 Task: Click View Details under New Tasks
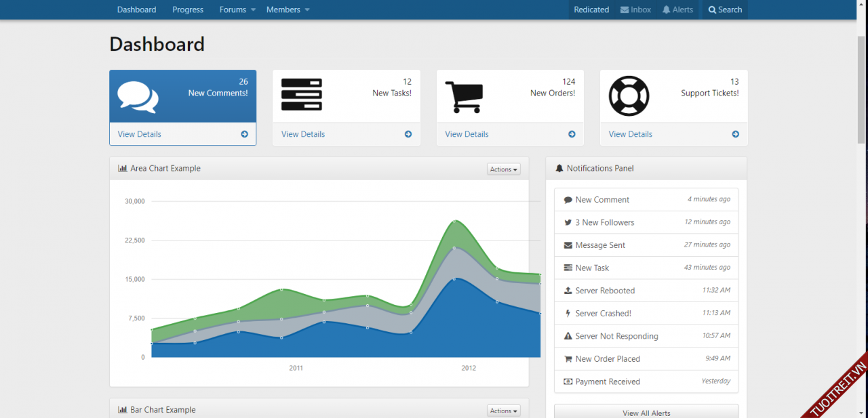[303, 134]
